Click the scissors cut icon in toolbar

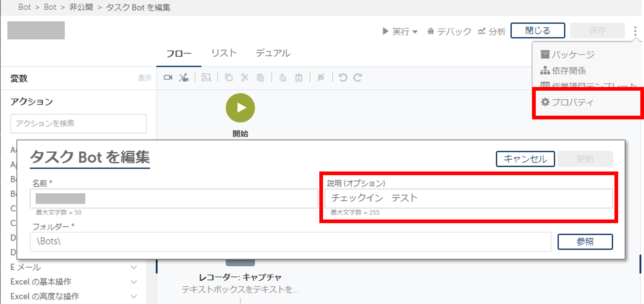(245, 78)
